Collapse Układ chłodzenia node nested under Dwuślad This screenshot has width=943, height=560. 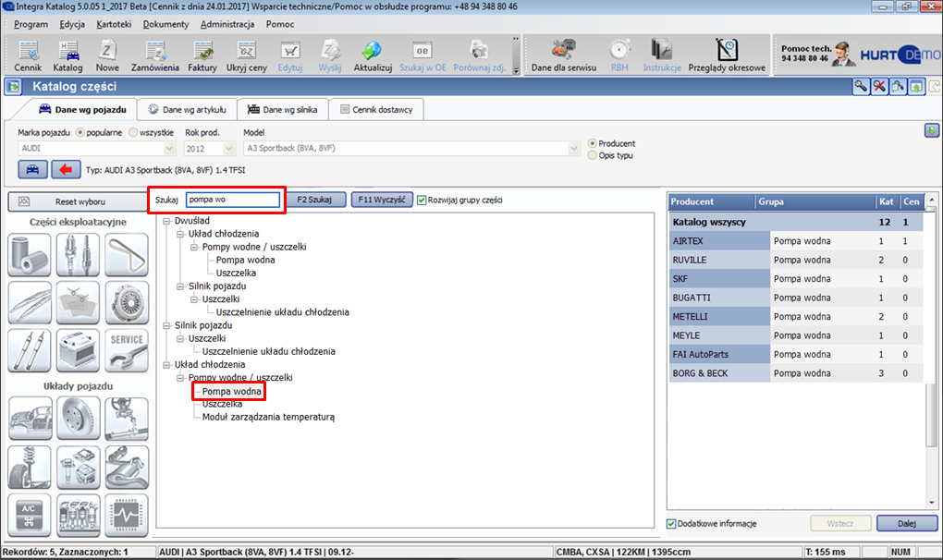pyautogui.click(x=180, y=234)
